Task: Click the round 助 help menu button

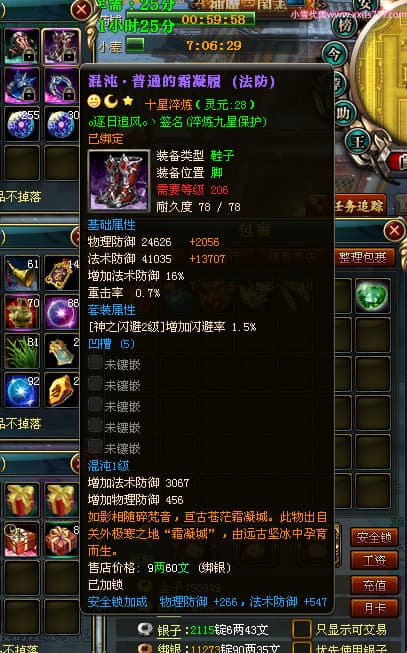Action: coord(343,112)
